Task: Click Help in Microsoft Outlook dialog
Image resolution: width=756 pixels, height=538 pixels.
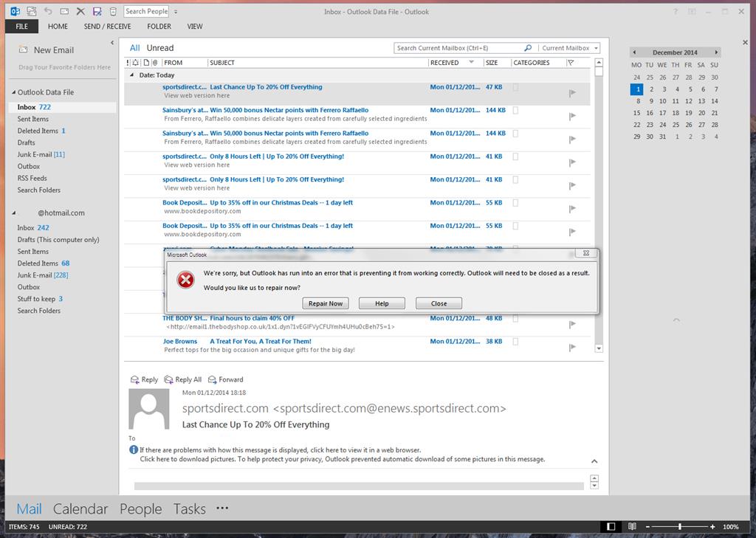Action: point(382,303)
